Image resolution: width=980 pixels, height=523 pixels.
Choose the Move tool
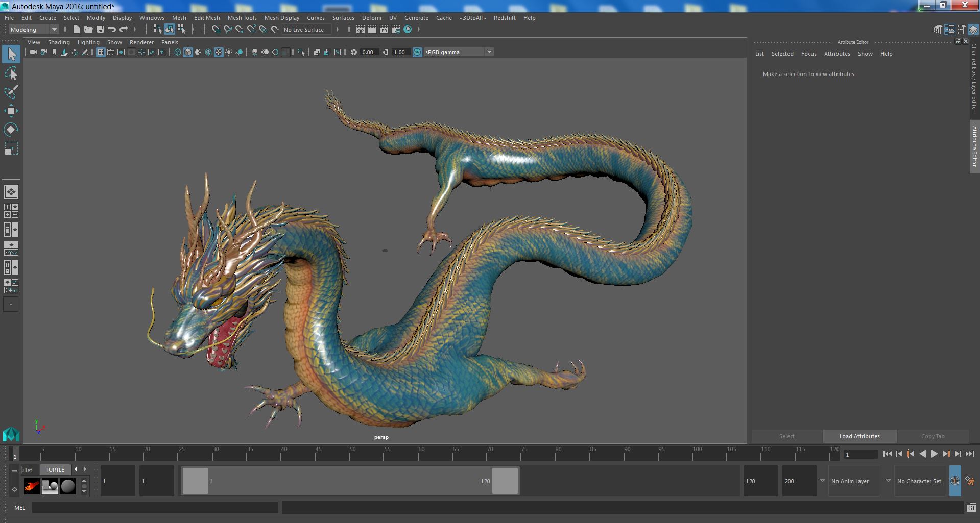click(11, 111)
